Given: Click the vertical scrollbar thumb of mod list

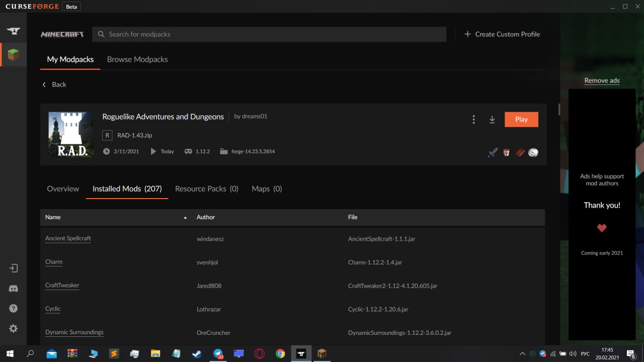Looking at the screenshot, I should pyautogui.click(x=559, y=109).
